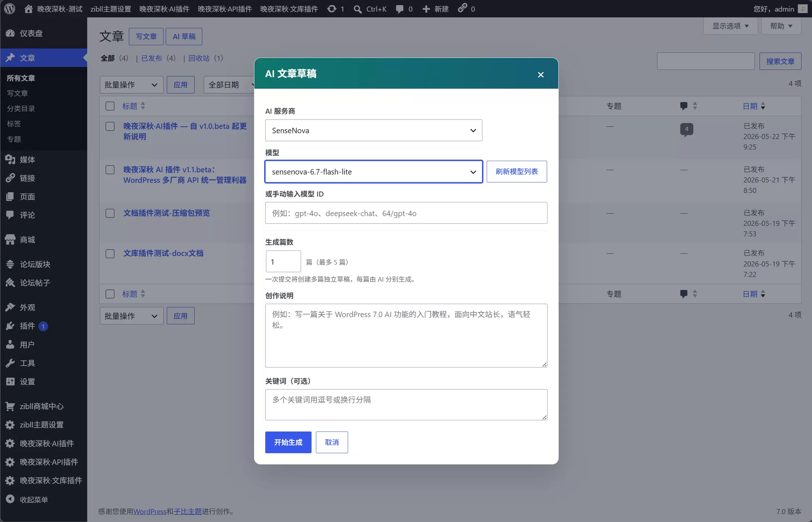Open 用户 users menu
This screenshot has height=522, width=812.
click(x=43, y=345)
